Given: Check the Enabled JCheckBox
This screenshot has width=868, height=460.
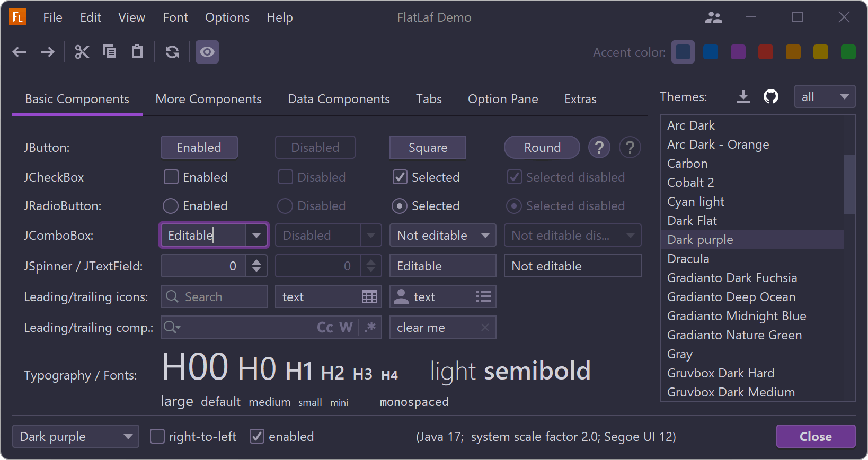Looking at the screenshot, I should (171, 177).
